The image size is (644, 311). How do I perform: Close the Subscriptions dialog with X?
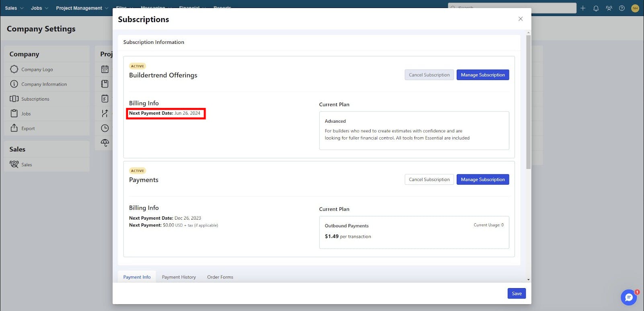pos(521,19)
